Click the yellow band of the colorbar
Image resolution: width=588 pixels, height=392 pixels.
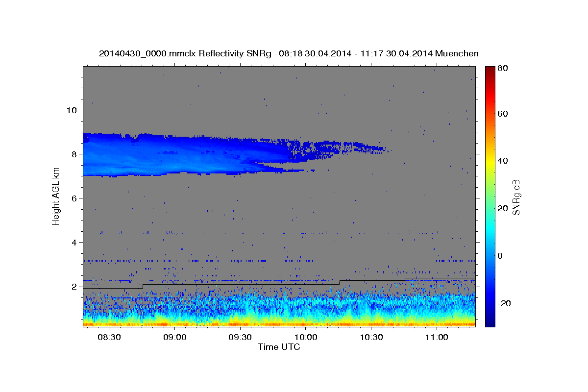490,162
